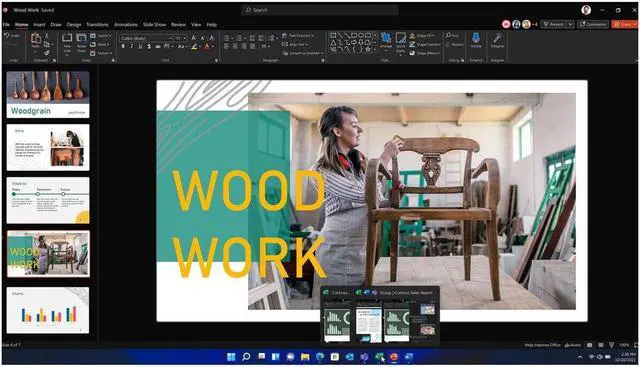
Task: Open Microsoft Edge from the taskbar
Action: [x=320, y=357]
